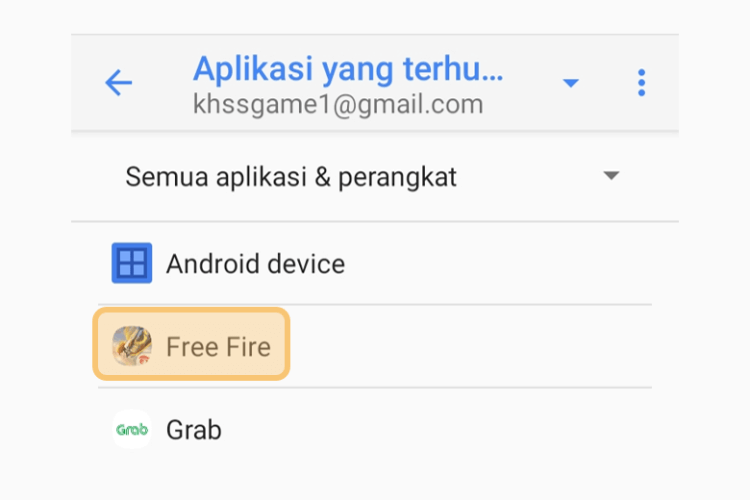Select the Android device label
The image size is (750, 500).
tap(255, 264)
